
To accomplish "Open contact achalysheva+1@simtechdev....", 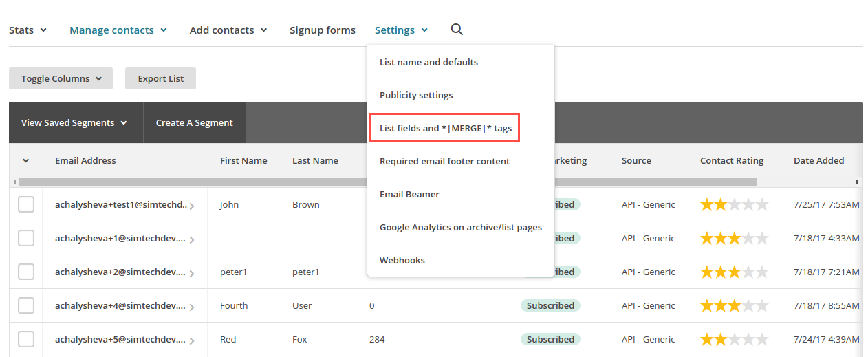I will tap(120, 238).
